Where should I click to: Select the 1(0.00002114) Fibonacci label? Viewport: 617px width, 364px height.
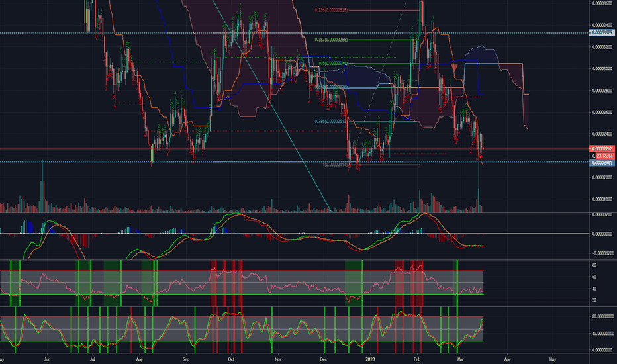[335, 165]
